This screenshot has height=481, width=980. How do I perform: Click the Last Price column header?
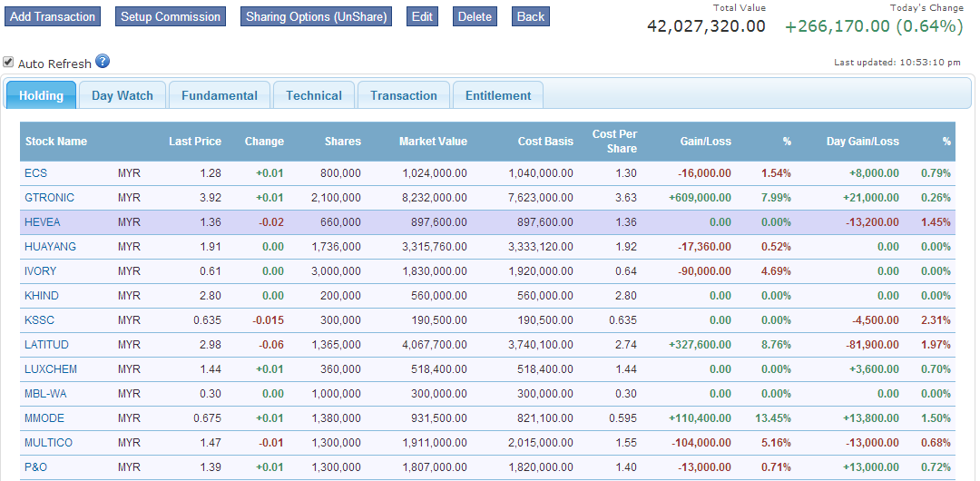[195, 142]
